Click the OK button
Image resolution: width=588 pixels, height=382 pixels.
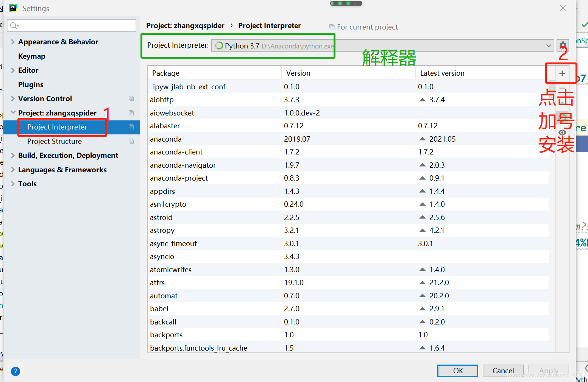(x=458, y=371)
